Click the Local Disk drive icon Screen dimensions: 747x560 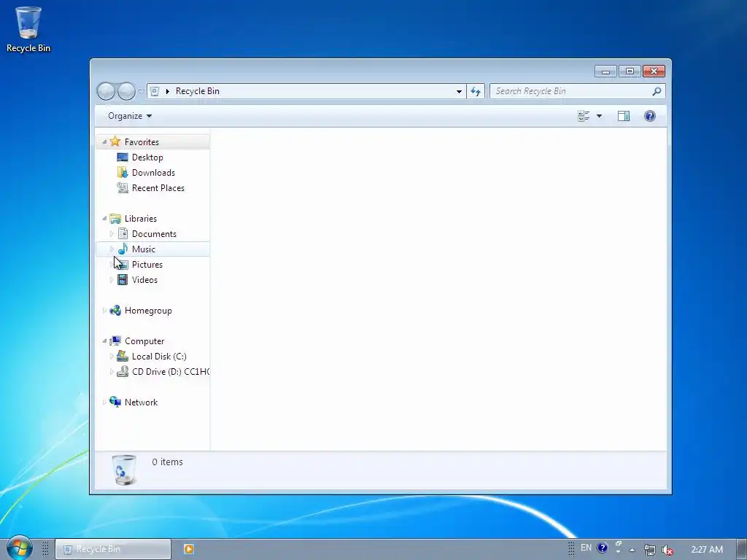pyautogui.click(x=123, y=356)
